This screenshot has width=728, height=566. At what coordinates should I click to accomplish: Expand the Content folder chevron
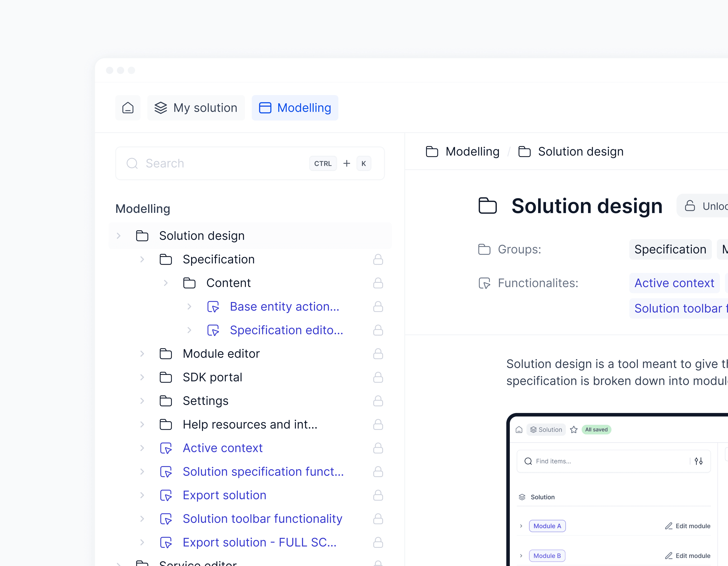point(166,283)
